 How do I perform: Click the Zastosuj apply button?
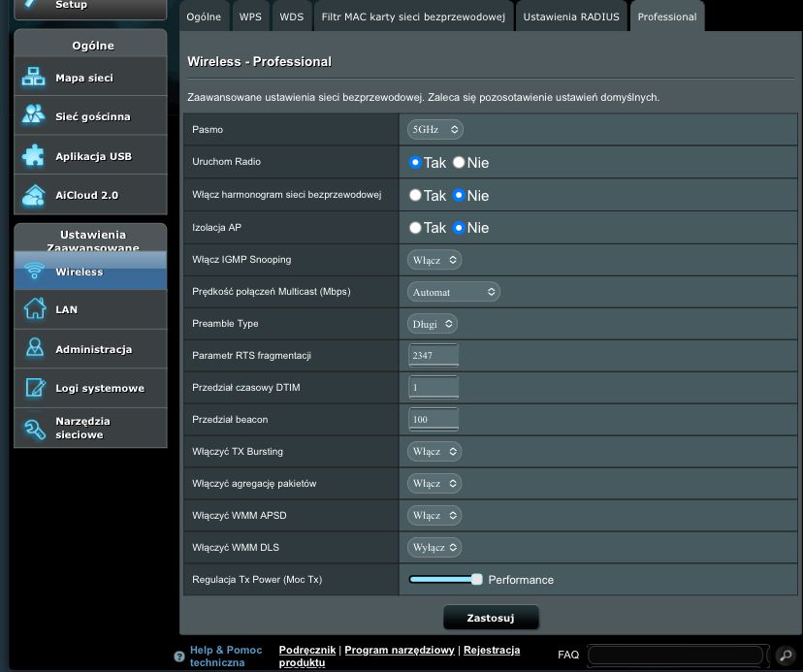491,618
